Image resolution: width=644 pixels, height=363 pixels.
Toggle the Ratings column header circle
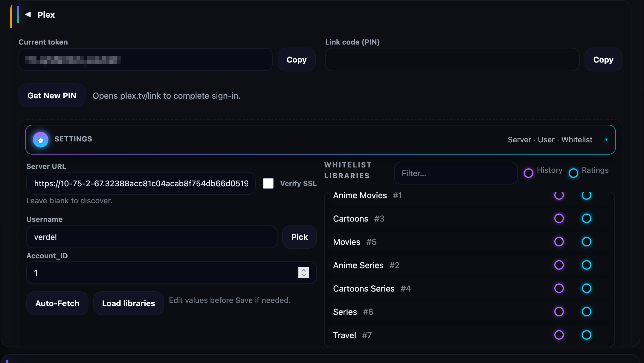tap(573, 173)
